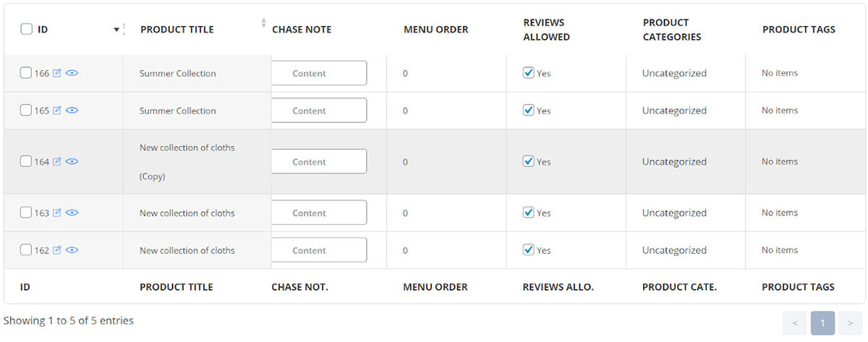Check the select-all checkbox in ID header

point(27,29)
